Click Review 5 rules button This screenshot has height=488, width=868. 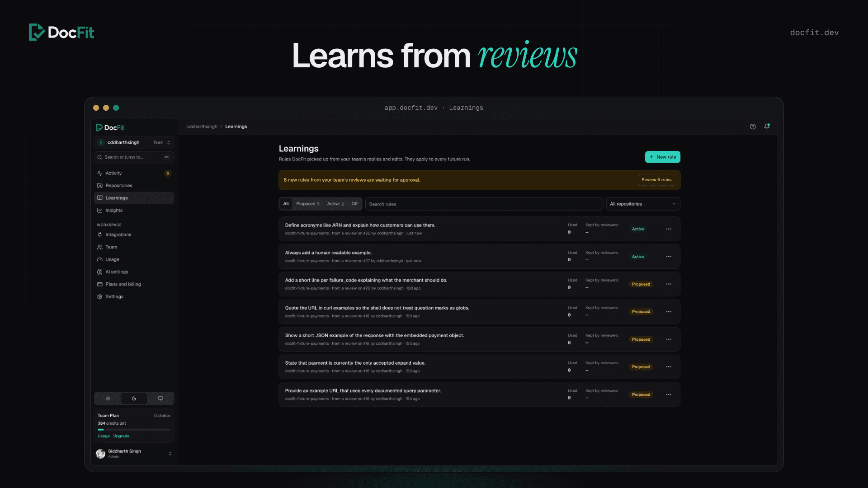[x=656, y=180]
